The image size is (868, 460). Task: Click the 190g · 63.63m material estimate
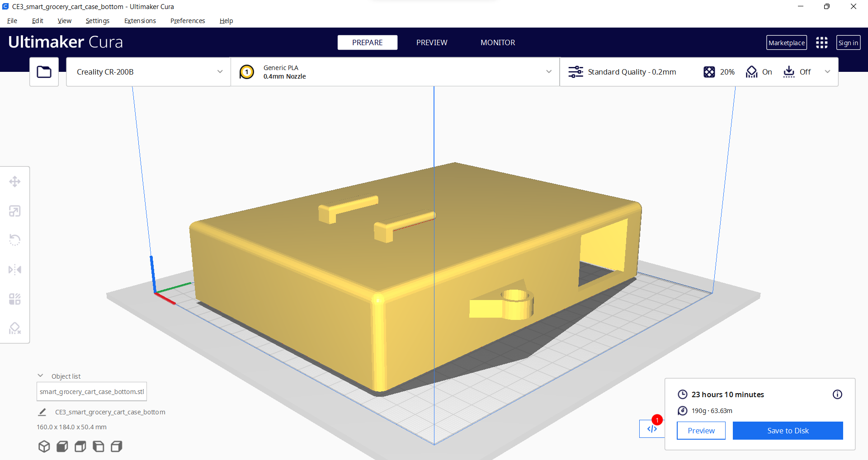click(712, 411)
